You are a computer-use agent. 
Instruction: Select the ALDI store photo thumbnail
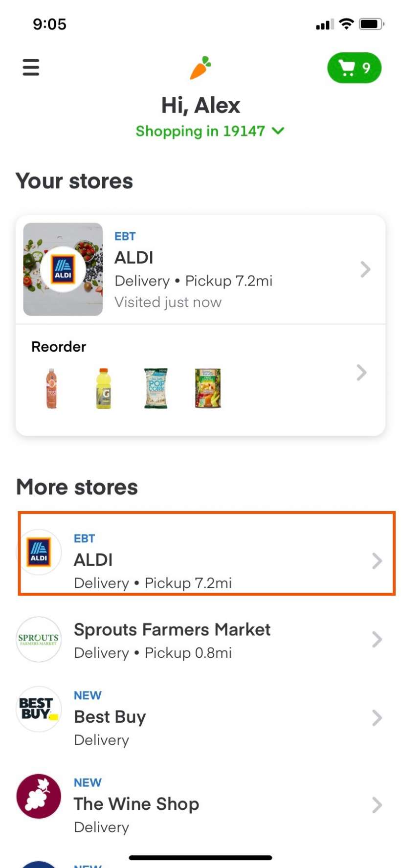pos(63,269)
